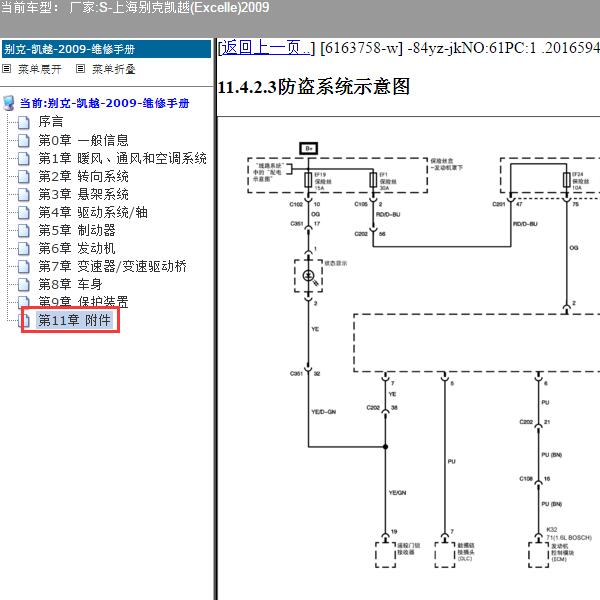The image size is (600, 600).
Task: Click the page icon next to 第4章
Action: [24, 212]
